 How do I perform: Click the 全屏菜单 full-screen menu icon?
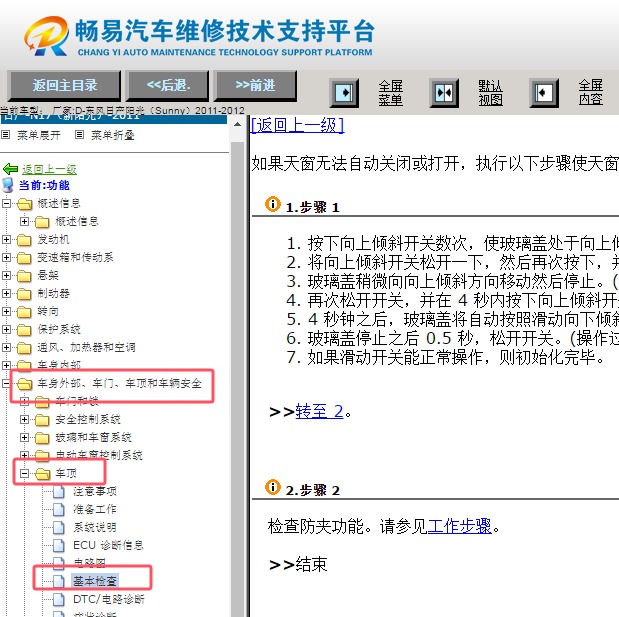coord(344,93)
